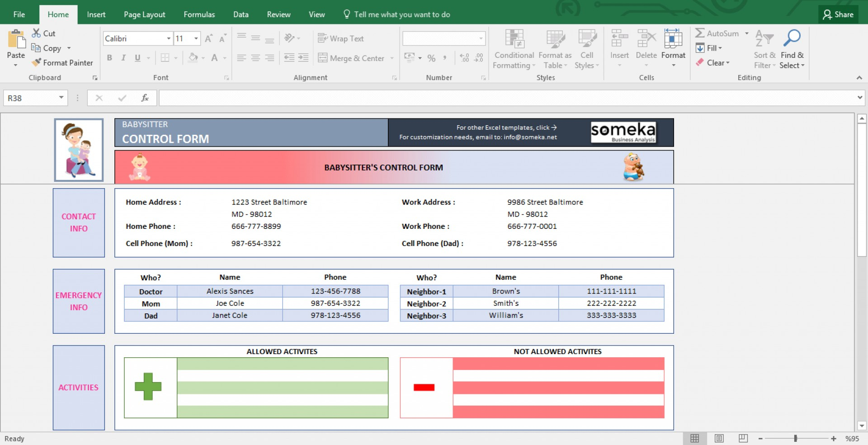Image resolution: width=868 pixels, height=445 pixels.
Task: Toggle Page Break Preview view
Action: pyautogui.click(x=743, y=438)
